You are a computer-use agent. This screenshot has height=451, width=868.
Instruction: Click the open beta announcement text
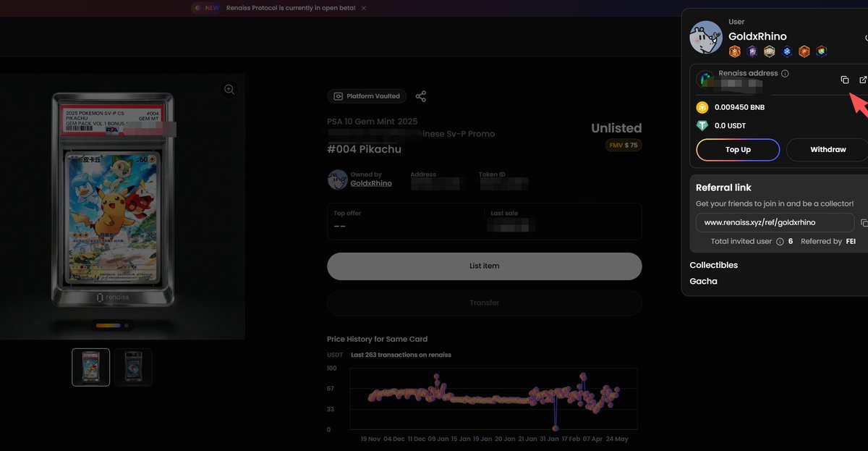292,8
